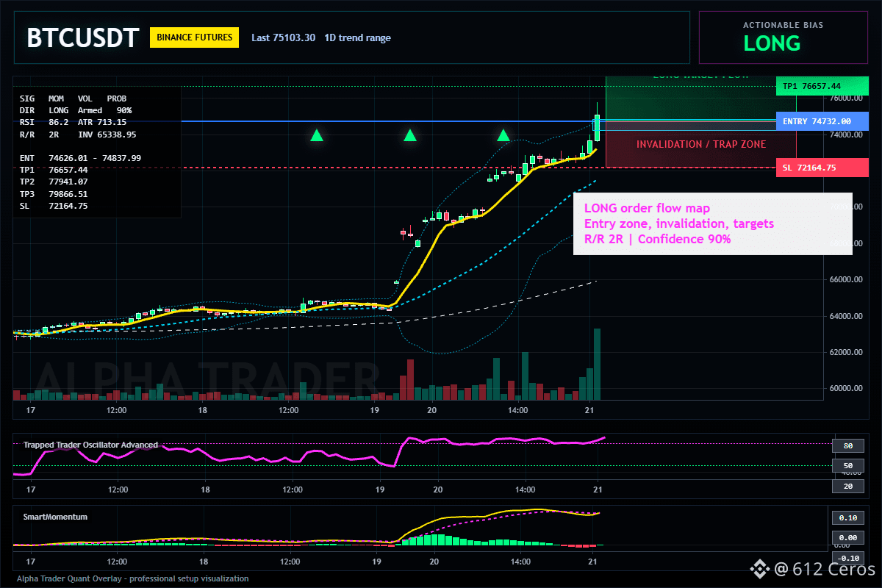Click the ENT 74626.01 - 74837.99 row

(x=80, y=158)
